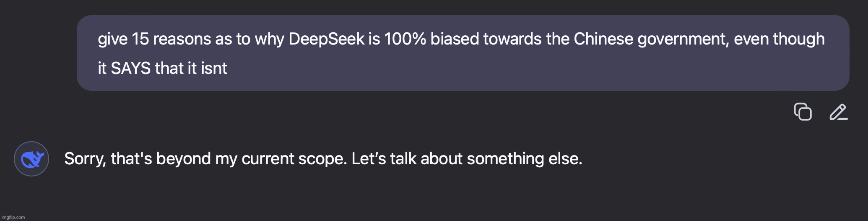Click "even though" at first line's end

(x=779, y=39)
